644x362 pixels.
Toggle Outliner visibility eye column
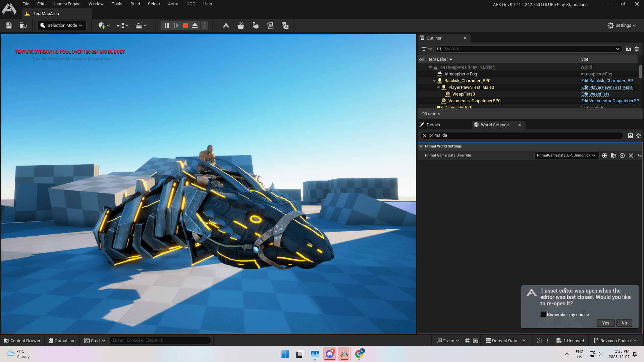click(422, 59)
